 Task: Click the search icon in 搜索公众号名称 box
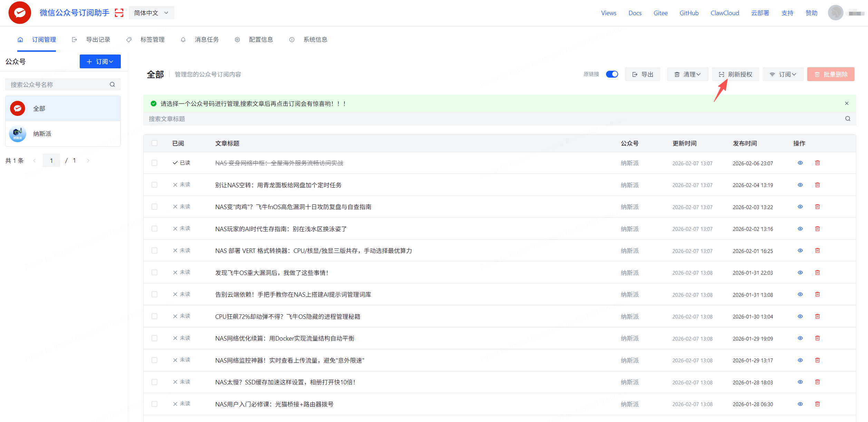click(112, 85)
